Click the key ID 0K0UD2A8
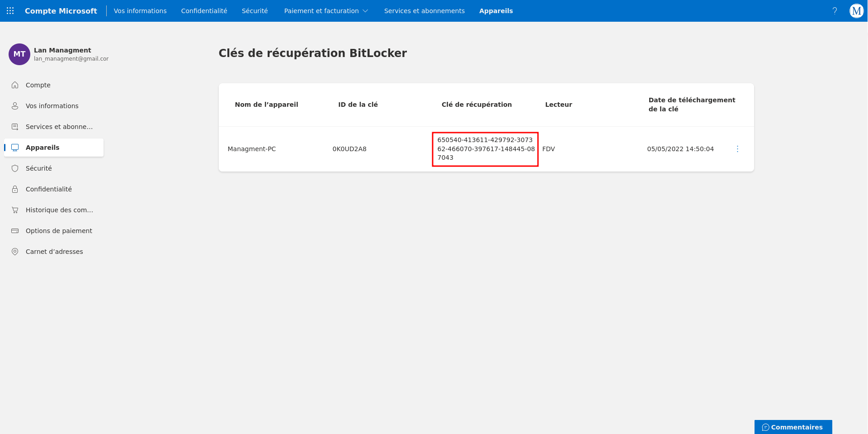Viewport: 868px width, 434px height. point(349,149)
